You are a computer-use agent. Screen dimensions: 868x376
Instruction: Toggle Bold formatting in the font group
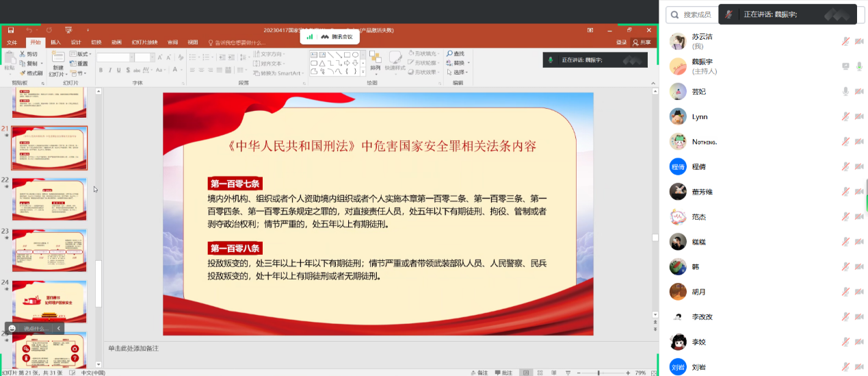coord(101,70)
